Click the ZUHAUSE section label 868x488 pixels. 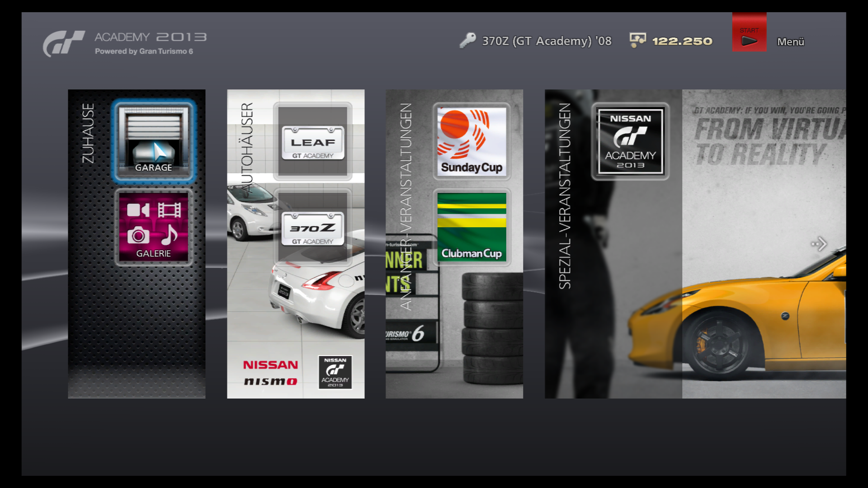tap(88, 133)
